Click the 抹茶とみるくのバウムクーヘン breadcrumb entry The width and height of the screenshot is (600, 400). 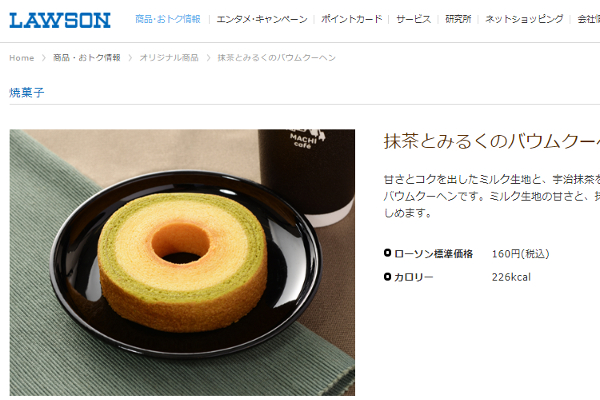click(277, 58)
